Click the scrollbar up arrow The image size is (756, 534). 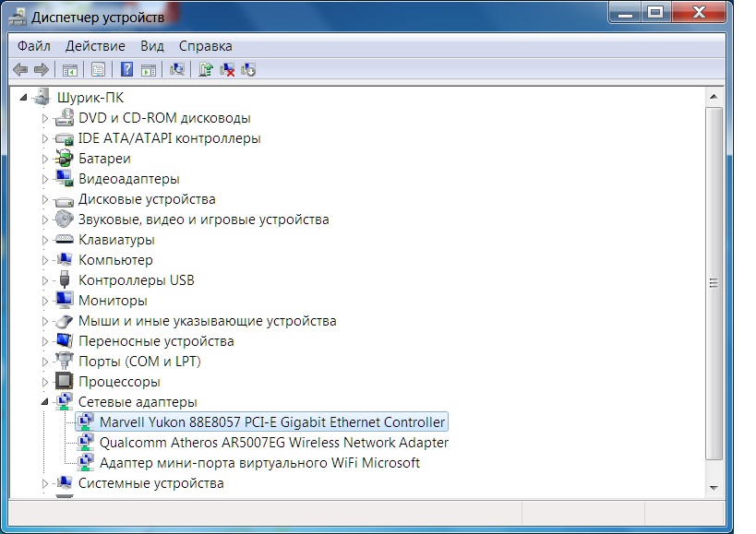714,97
